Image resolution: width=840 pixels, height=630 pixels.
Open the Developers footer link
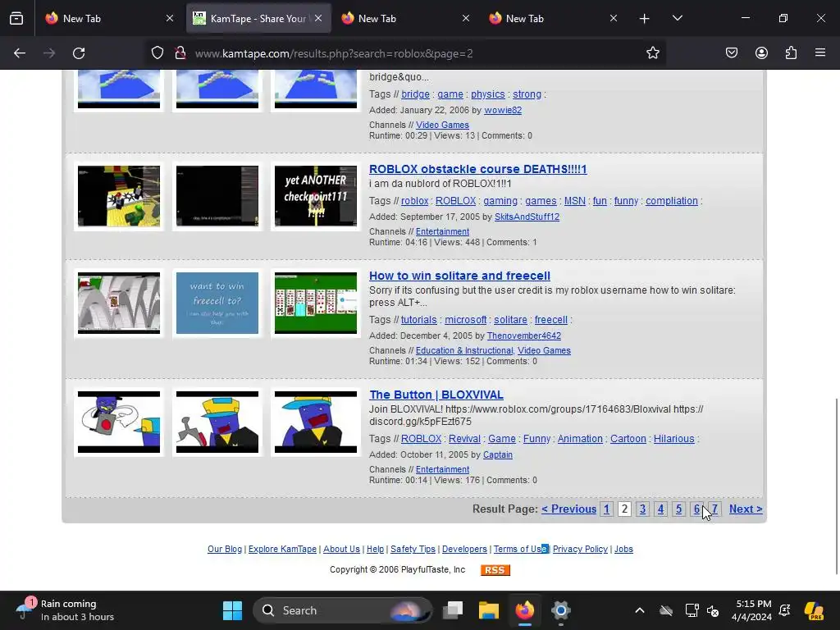click(464, 549)
